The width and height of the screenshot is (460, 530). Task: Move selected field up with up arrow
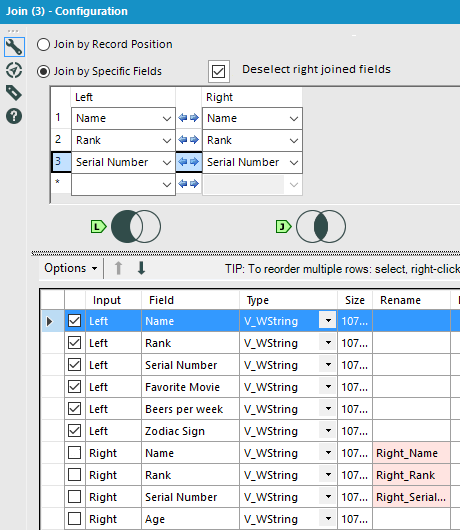[118, 268]
